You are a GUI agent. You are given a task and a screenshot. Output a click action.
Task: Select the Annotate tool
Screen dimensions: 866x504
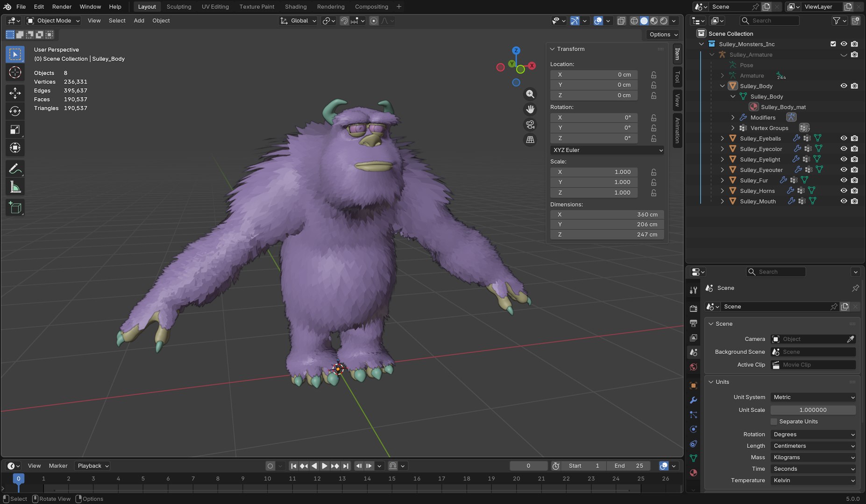[x=15, y=168]
